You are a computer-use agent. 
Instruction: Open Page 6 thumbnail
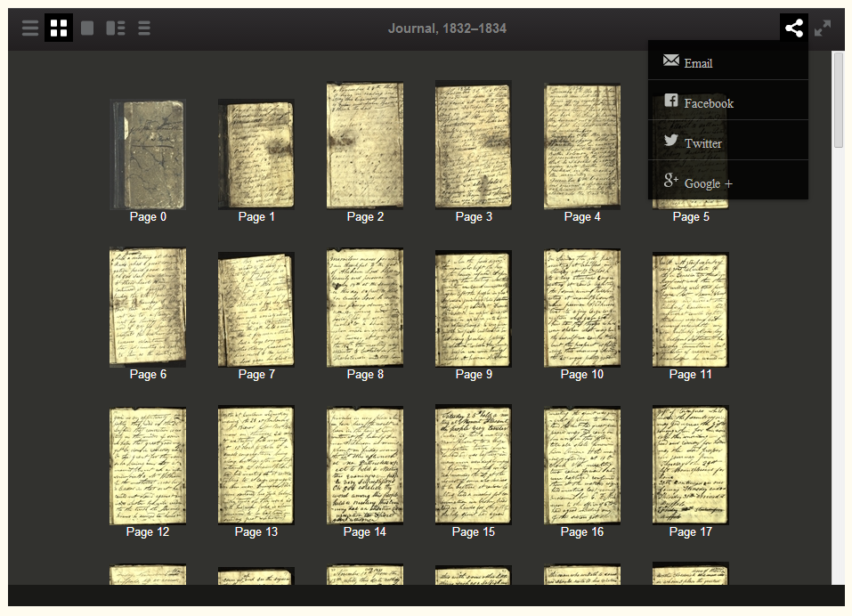click(148, 307)
